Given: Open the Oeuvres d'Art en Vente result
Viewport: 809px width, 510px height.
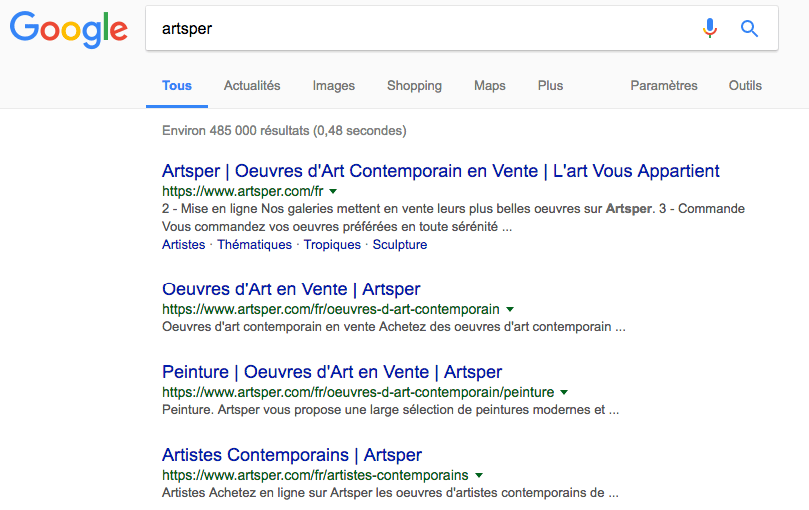Looking at the screenshot, I should 291,289.
